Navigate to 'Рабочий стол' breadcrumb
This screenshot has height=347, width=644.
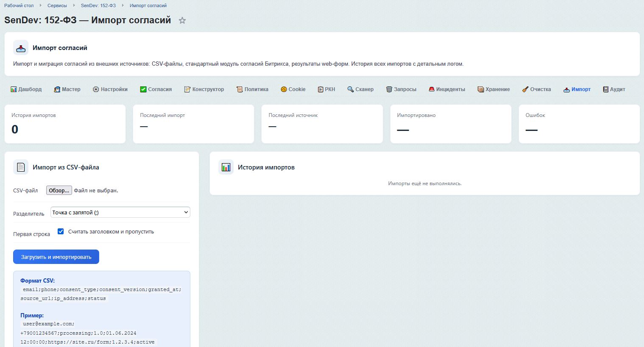19,6
